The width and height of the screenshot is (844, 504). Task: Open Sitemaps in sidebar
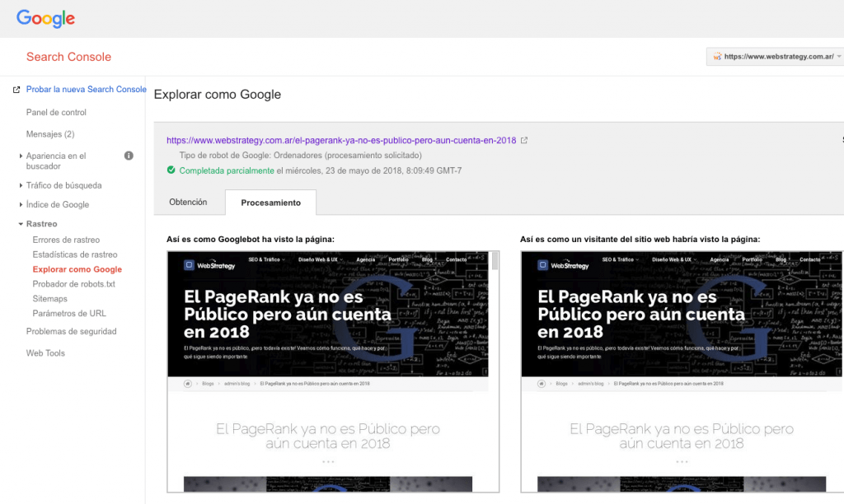tap(49, 298)
